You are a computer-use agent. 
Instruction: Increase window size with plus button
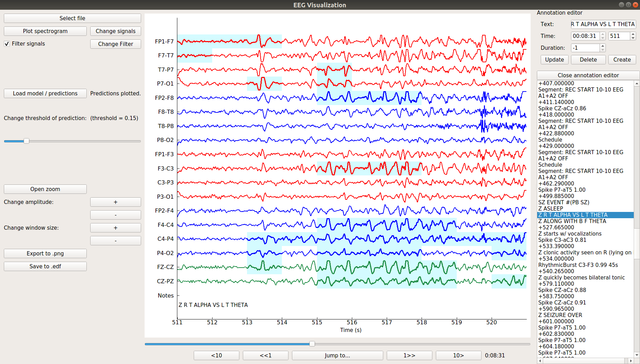115,228
